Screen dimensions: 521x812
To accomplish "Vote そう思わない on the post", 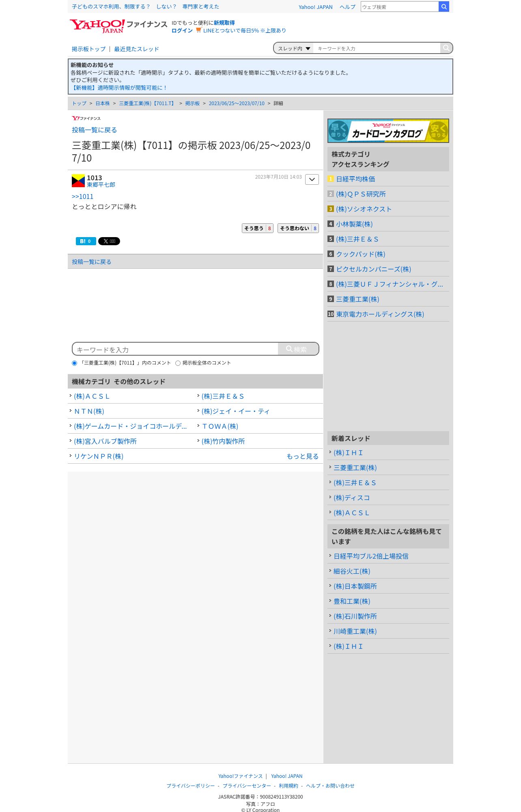I will point(298,228).
